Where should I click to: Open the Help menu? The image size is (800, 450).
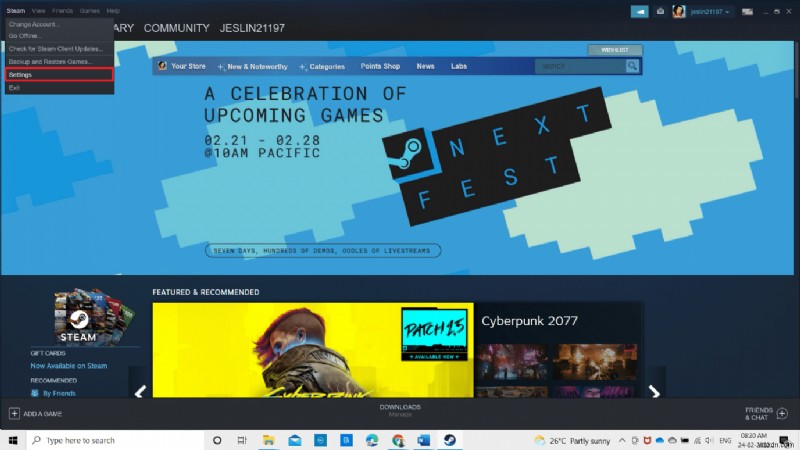click(113, 11)
